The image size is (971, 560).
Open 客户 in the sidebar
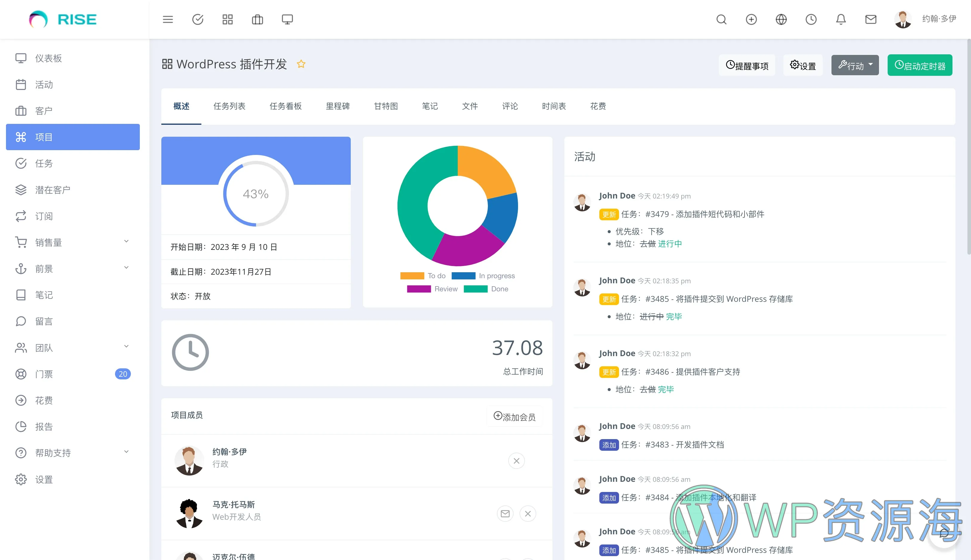click(x=73, y=111)
